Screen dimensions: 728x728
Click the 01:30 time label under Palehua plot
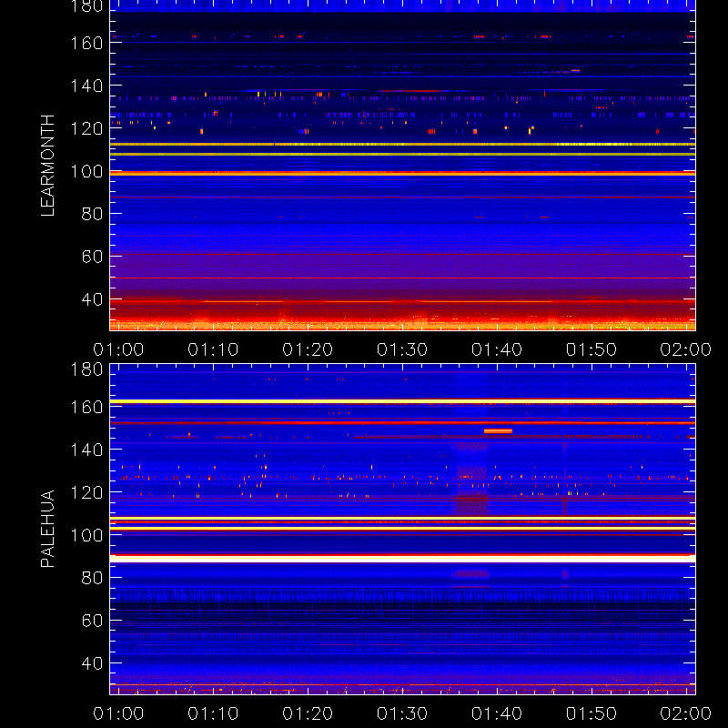402,713
